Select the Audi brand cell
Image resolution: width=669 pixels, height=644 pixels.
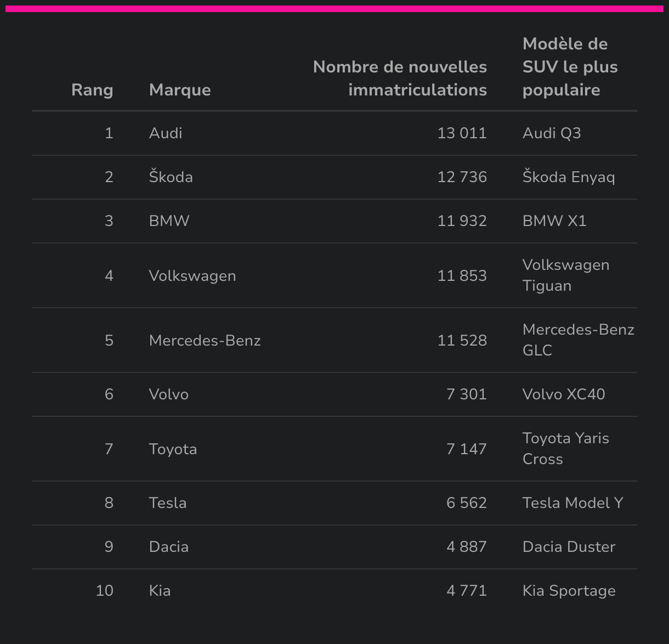click(x=166, y=133)
